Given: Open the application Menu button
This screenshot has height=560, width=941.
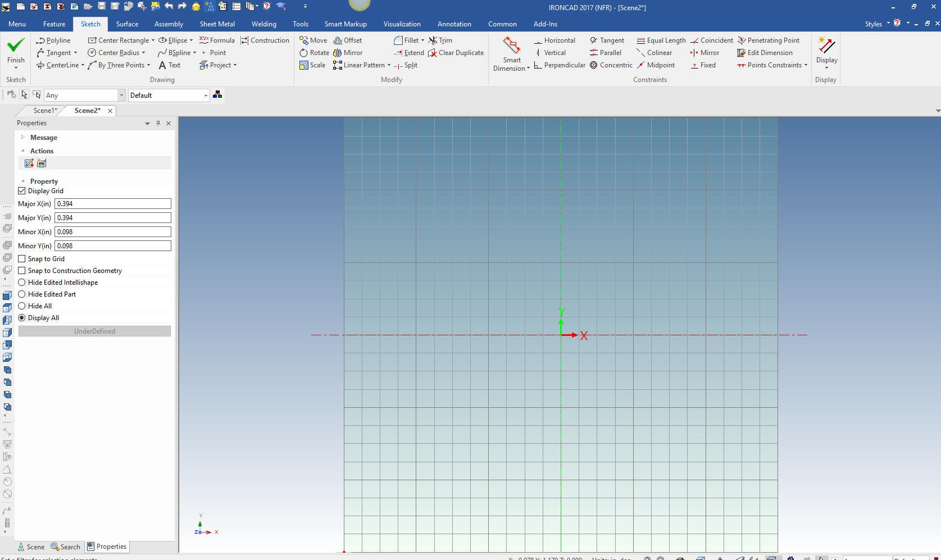Looking at the screenshot, I should pos(17,24).
